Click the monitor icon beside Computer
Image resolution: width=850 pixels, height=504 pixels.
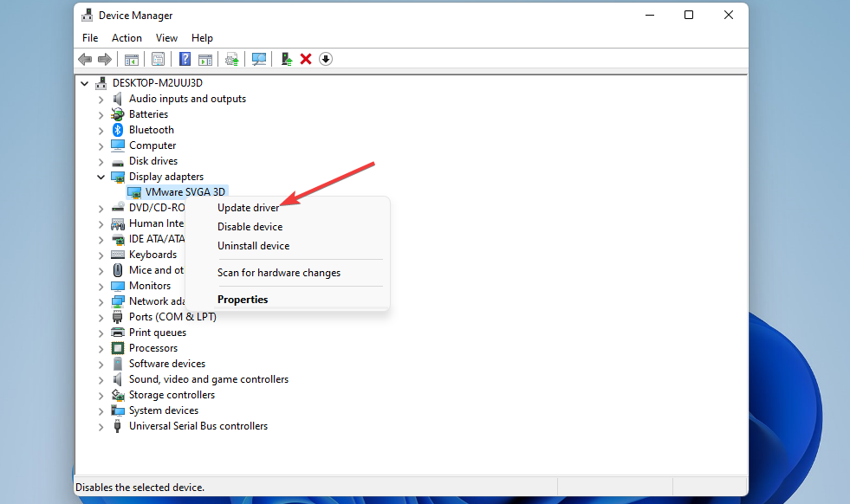tap(118, 145)
